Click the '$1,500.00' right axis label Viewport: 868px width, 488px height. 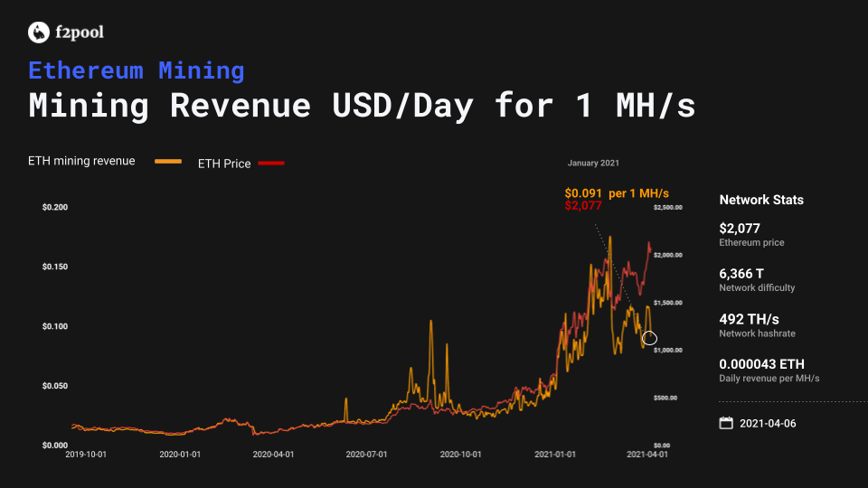pyautogui.click(x=668, y=303)
